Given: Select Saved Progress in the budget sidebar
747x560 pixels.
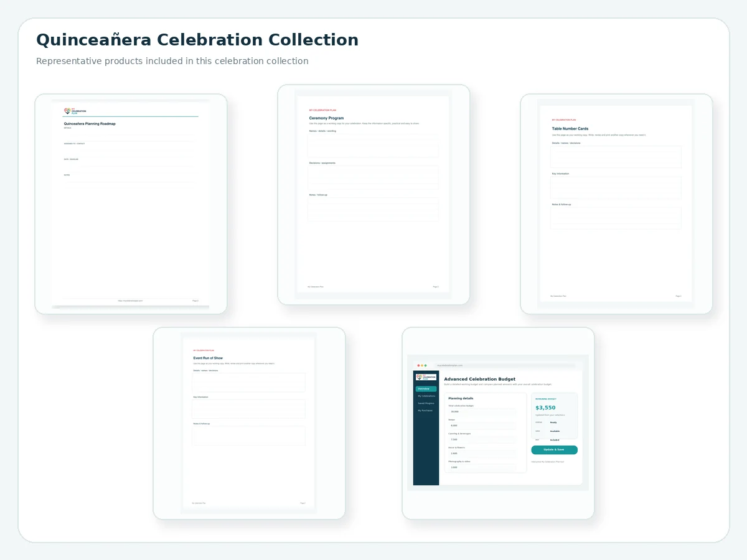Looking at the screenshot, I should tap(426, 403).
